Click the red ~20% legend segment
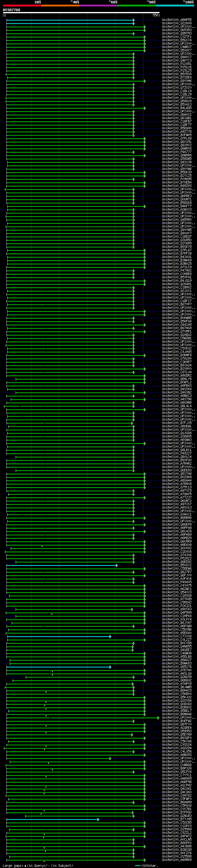The image size is (197, 868). tap(22, 6)
